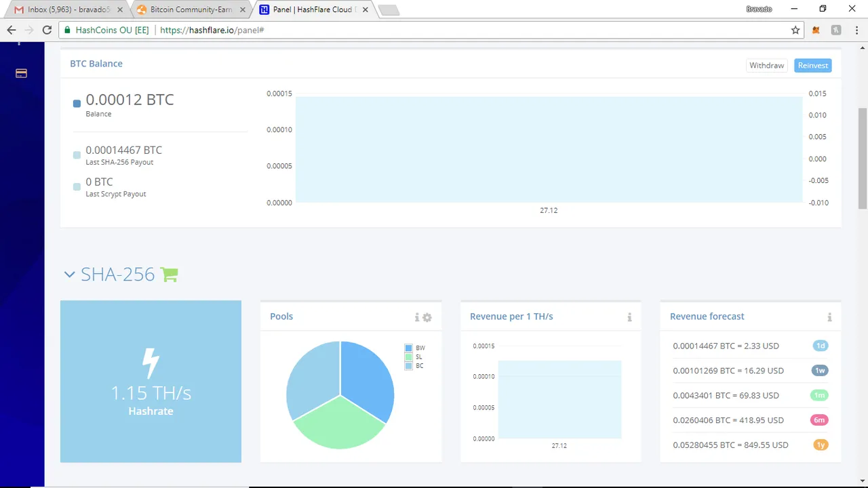The width and height of the screenshot is (868, 488).
Task: Select the 1w forecast badge
Action: point(820,371)
